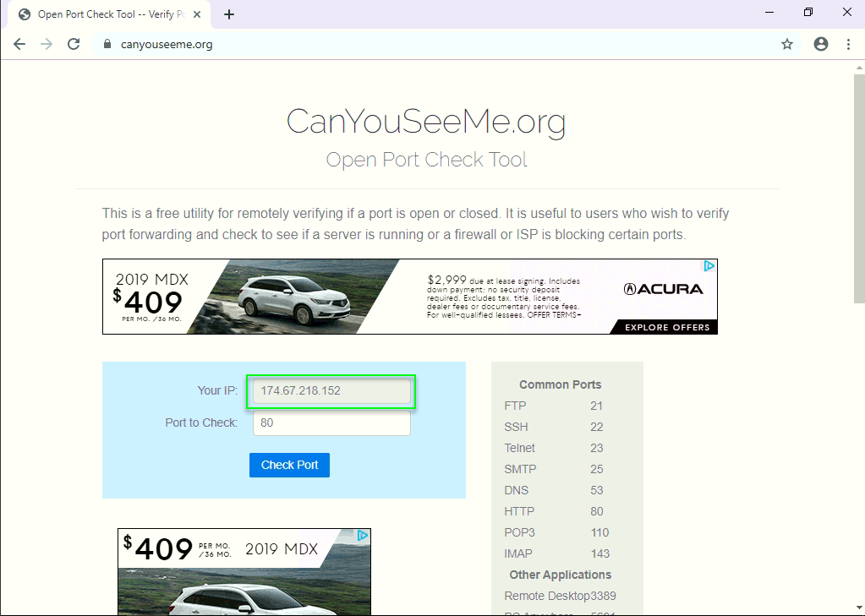Click the lower 2019 MDX ad image

[x=244, y=572]
